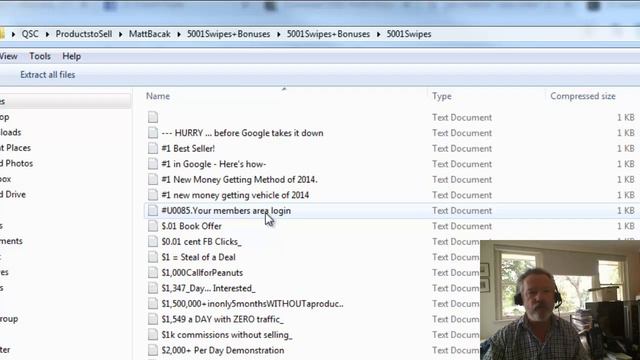640x360 pixels.
Task: Select '#1 in Google - Here's how-' file name
Action: click(213, 164)
